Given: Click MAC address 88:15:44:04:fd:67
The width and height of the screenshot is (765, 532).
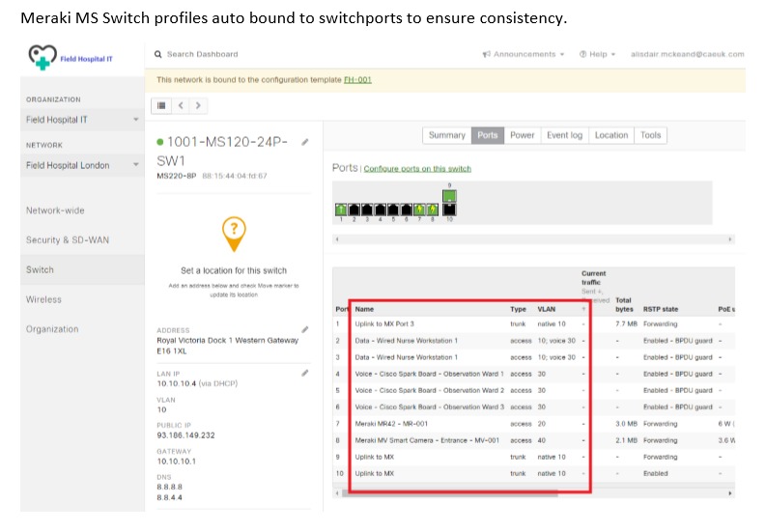Looking at the screenshot, I should [x=235, y=176].
